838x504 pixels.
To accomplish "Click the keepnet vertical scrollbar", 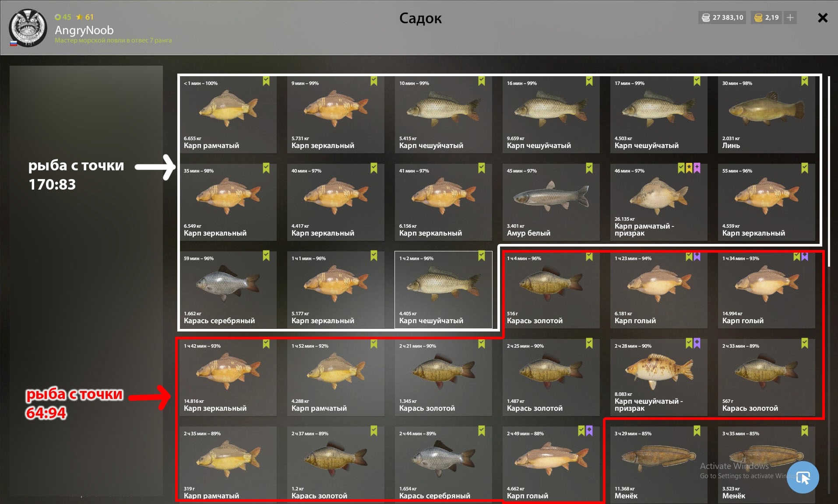I will (829, 285).
